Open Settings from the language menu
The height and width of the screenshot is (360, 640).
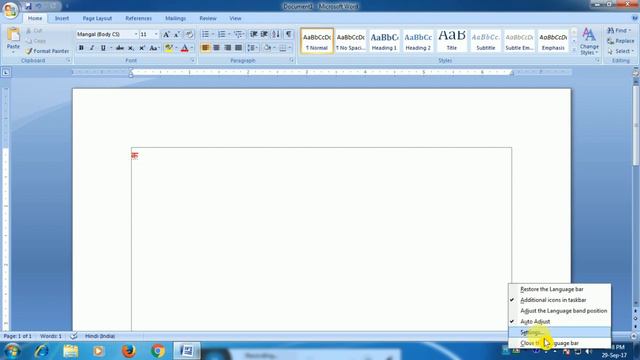point(560,332)
